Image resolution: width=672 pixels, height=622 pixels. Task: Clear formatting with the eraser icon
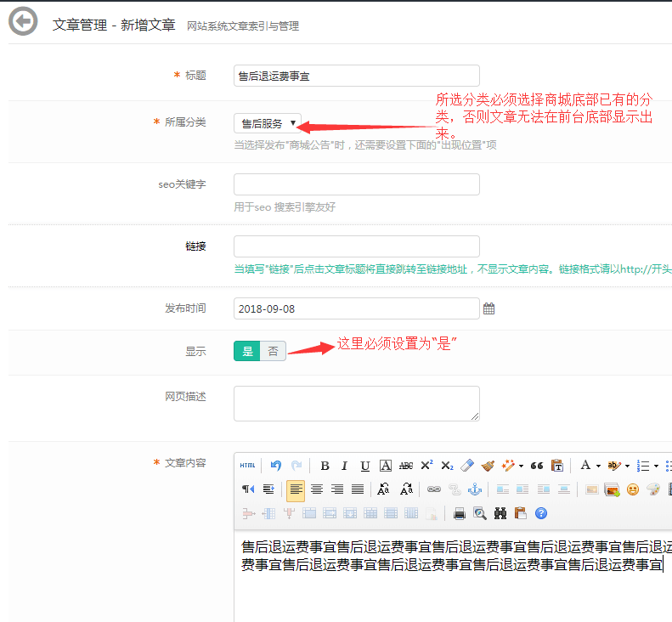467,466
